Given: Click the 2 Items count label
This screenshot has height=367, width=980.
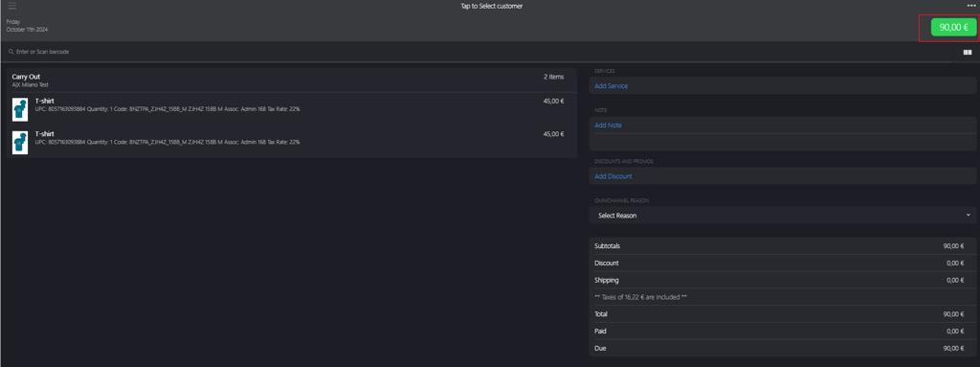Looking at the screenshot, I should [553, 77].
